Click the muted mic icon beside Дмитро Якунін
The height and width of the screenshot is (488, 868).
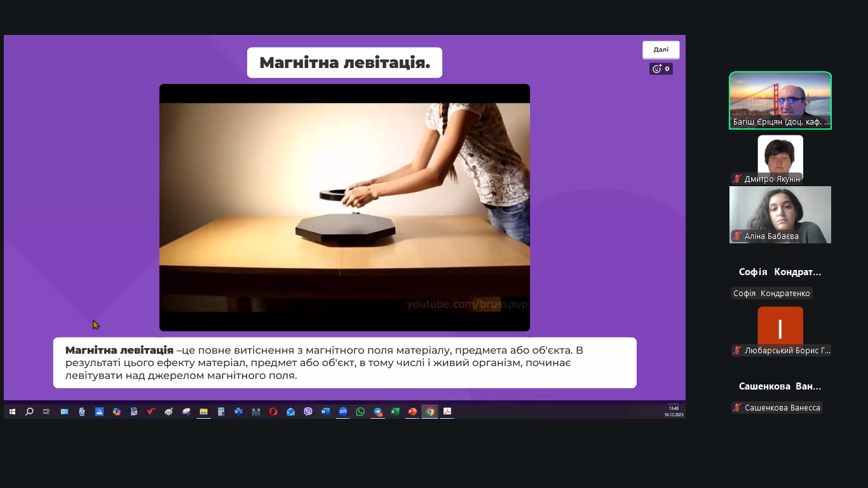point(737,179)
